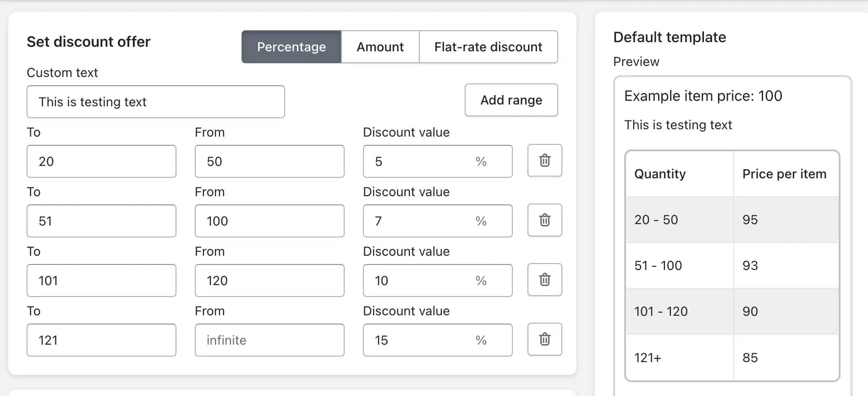Focus the From field containing 50
Image resolution: width=868 pixels, height=396 pixels.
tap(269, 161)
